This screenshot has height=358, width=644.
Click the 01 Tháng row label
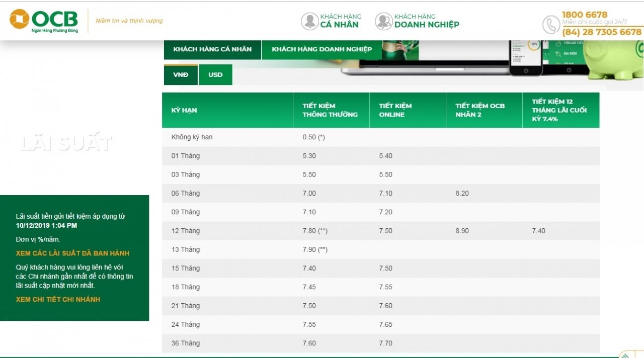(185, 156)
